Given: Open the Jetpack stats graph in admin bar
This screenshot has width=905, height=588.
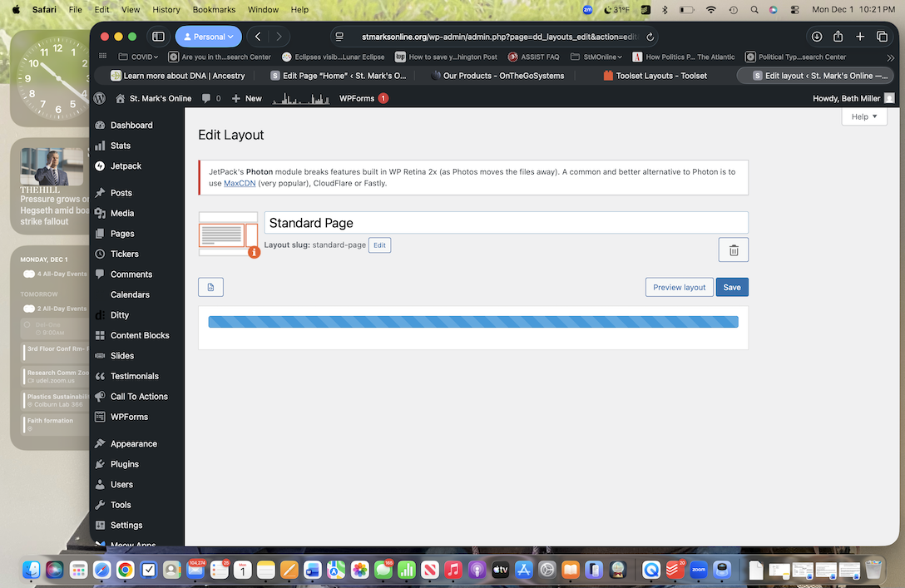Looking at the screenshot, I should (x=301, y=99).
